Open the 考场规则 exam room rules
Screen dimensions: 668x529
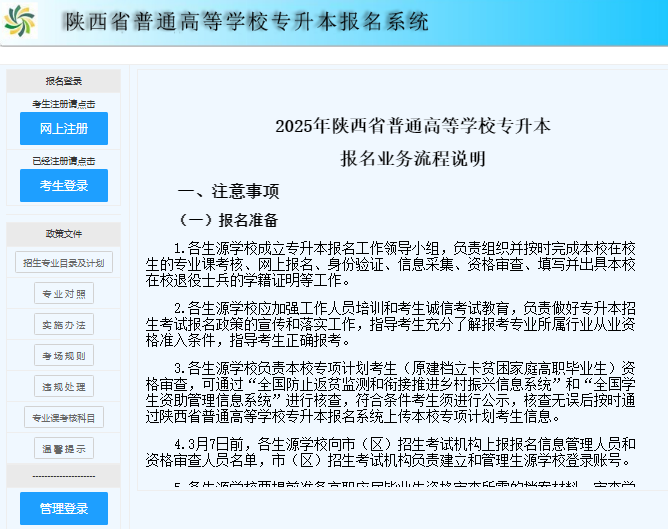tap(64, 355)
